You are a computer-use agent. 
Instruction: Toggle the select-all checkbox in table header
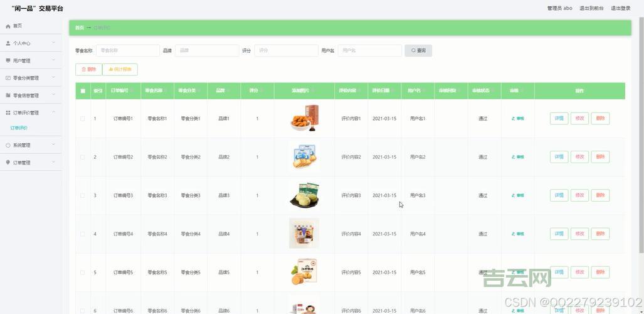(x=83, y=91)
